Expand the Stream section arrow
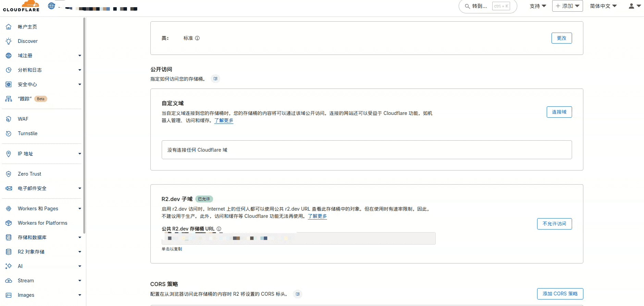This screenshot has height=306, width=644. coord(80,281)
